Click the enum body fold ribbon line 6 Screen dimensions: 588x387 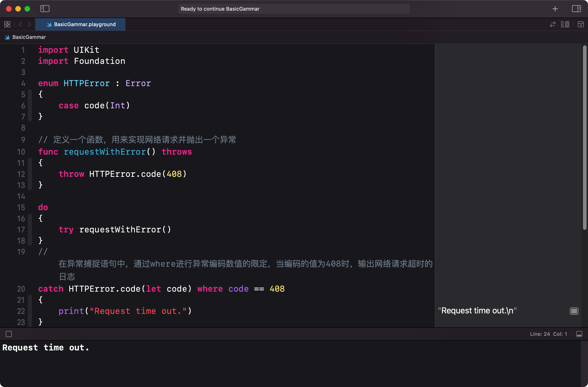pos(30,106)
